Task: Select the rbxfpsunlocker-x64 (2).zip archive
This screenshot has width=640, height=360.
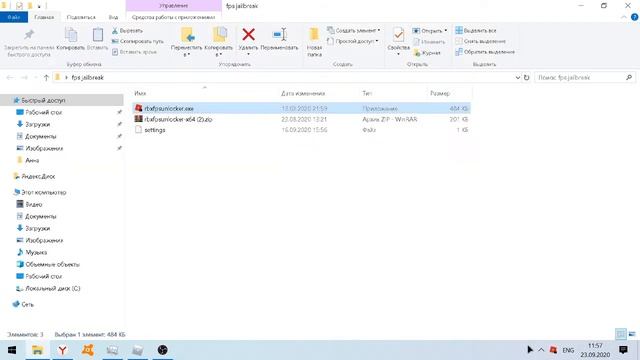Action: 301,119
